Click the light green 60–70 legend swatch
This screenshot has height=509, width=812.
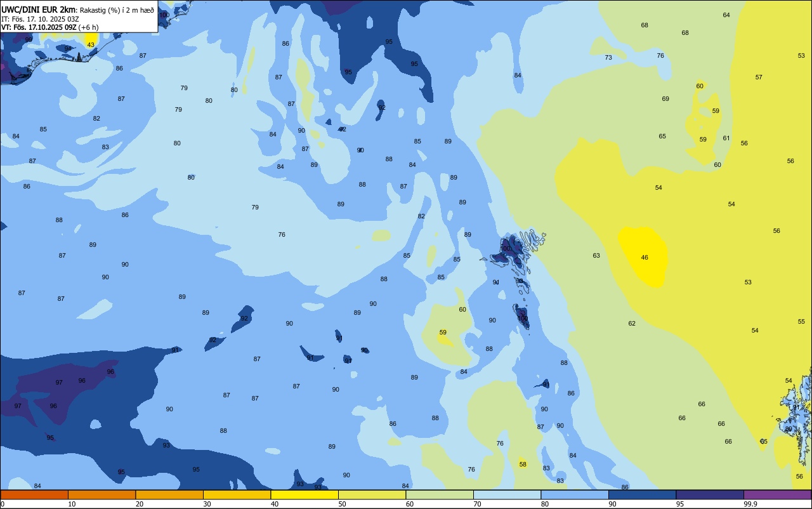click(440, 494)
